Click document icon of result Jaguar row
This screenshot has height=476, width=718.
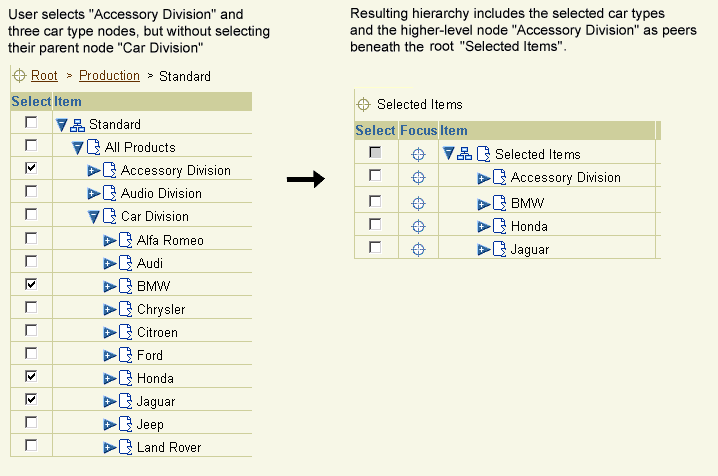point(499,249)
